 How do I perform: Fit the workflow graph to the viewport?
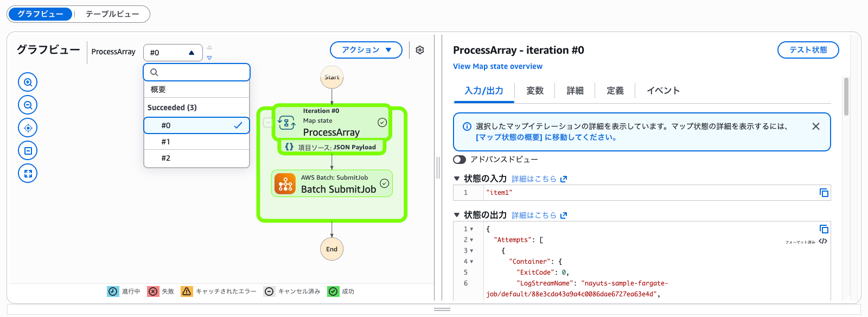(27, 150)
